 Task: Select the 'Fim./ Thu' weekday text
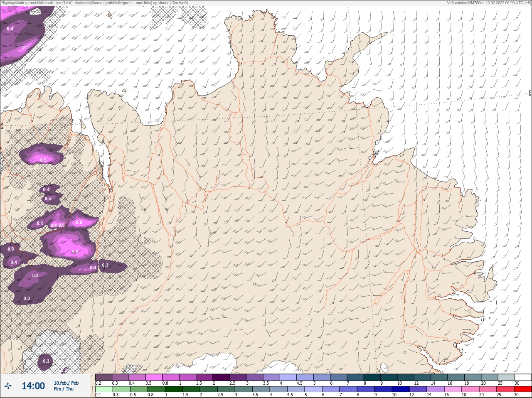[64, 389]
